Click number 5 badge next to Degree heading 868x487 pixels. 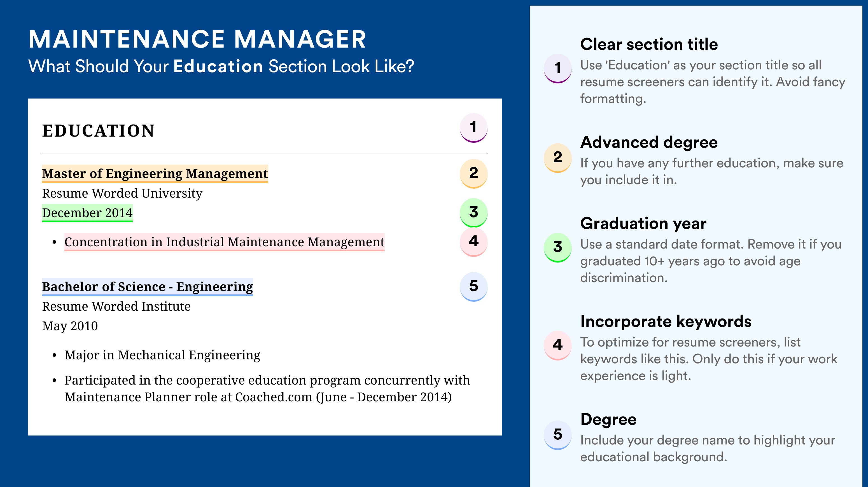pyautogui.click(x=558, y=435)
